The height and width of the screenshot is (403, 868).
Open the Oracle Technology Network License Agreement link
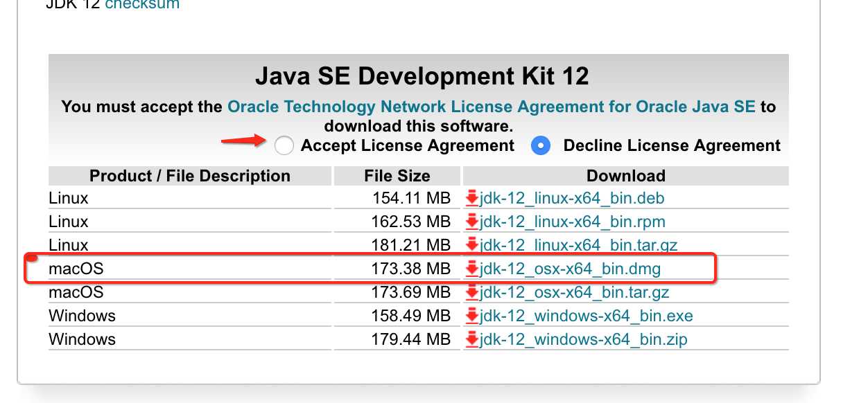coord(491,107)
